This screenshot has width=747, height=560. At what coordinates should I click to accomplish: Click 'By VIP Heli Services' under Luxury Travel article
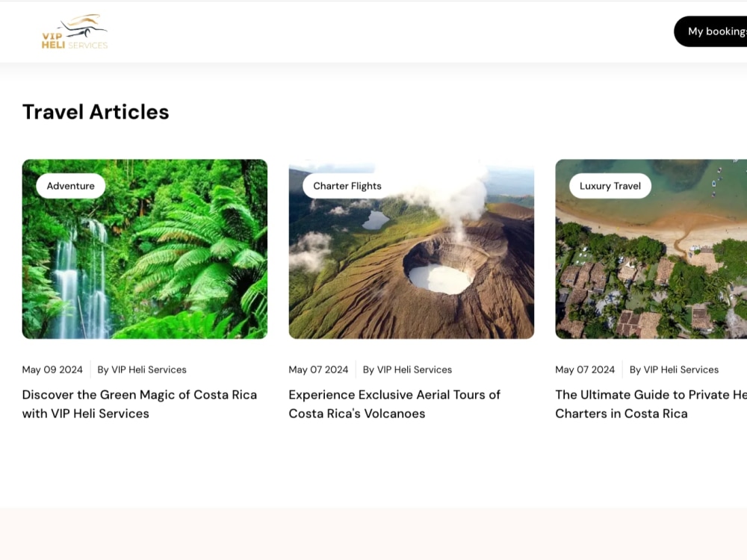coord(674,370)
